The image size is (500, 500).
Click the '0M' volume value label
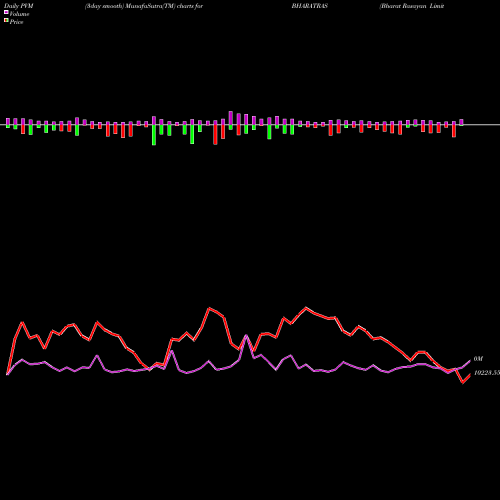tap(478, 359)
